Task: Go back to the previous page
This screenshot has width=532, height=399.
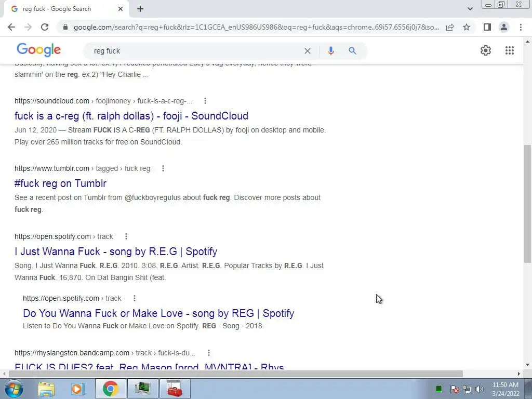Action: pyautogui.click(x=11, y=27)
